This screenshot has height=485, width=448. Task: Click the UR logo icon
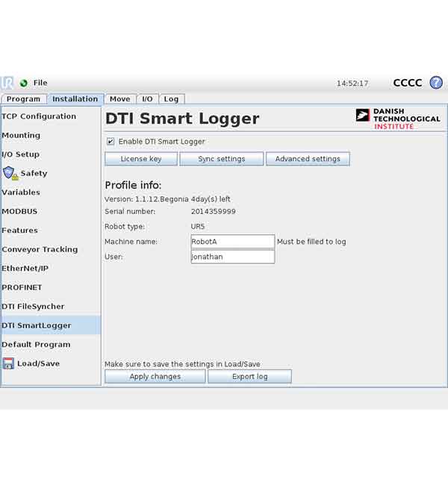7,83
